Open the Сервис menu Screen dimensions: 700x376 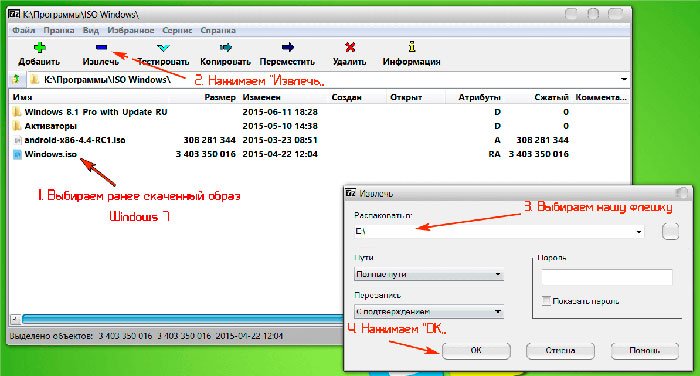pos(177,30)
